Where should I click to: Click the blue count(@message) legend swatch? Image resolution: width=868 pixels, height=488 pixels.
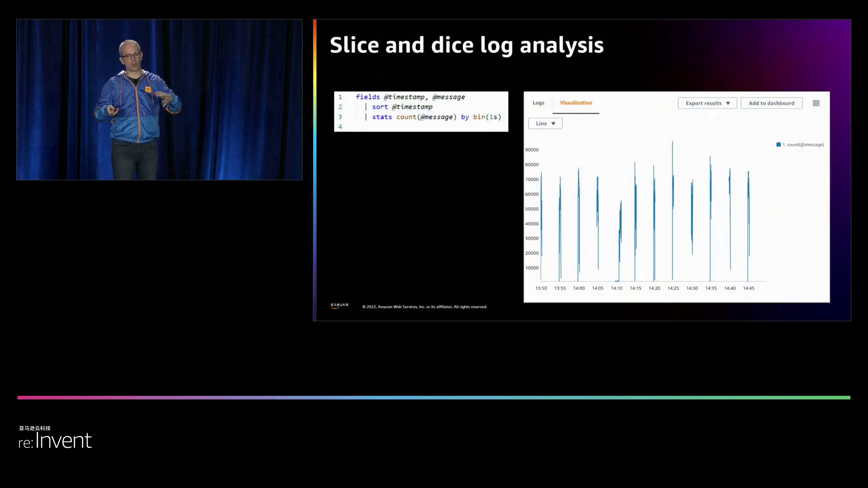click(778, 145)
